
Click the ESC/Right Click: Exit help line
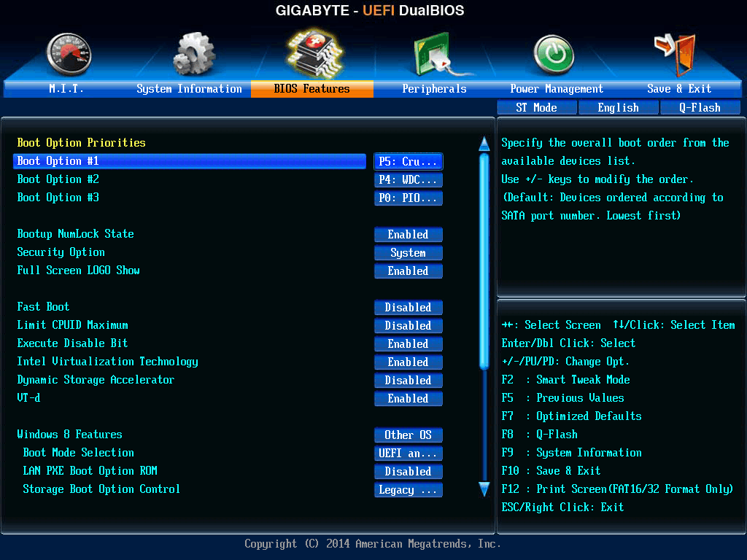pyautogui.click(x=562, y=507)
